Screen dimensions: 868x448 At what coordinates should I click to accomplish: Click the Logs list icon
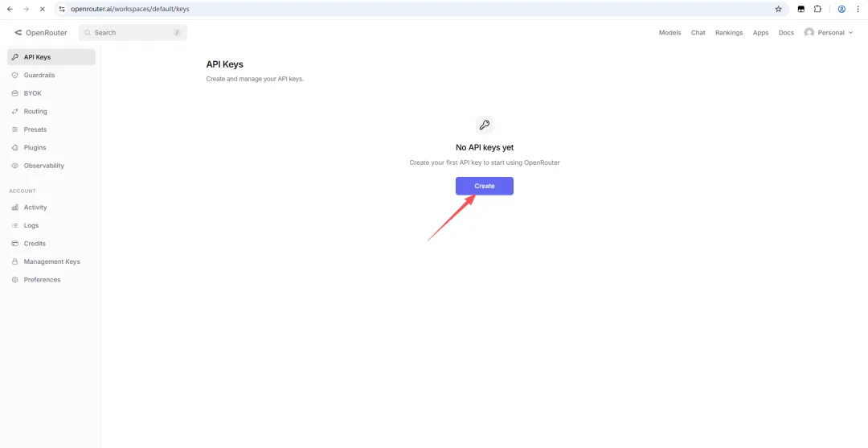tap(15, 225)
